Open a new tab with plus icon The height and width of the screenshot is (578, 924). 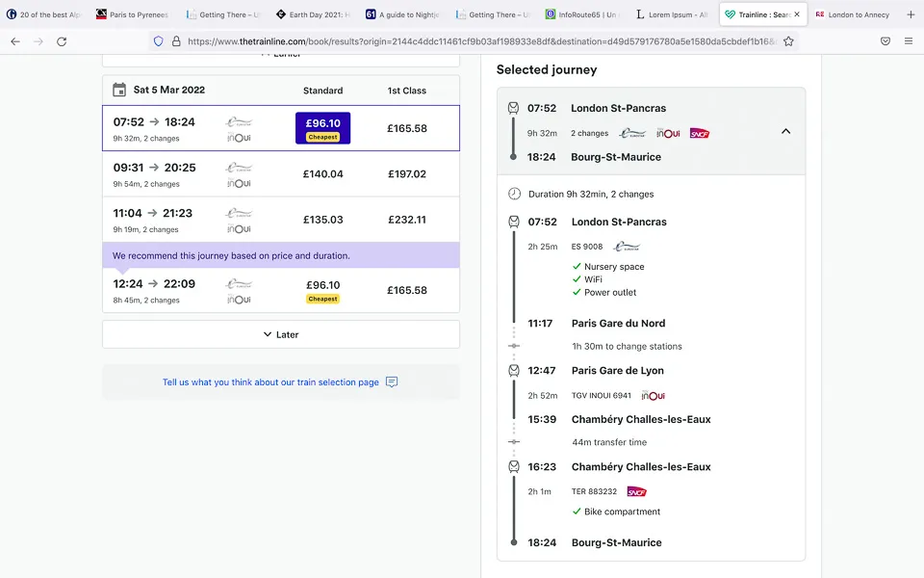[x=911, y=14]
